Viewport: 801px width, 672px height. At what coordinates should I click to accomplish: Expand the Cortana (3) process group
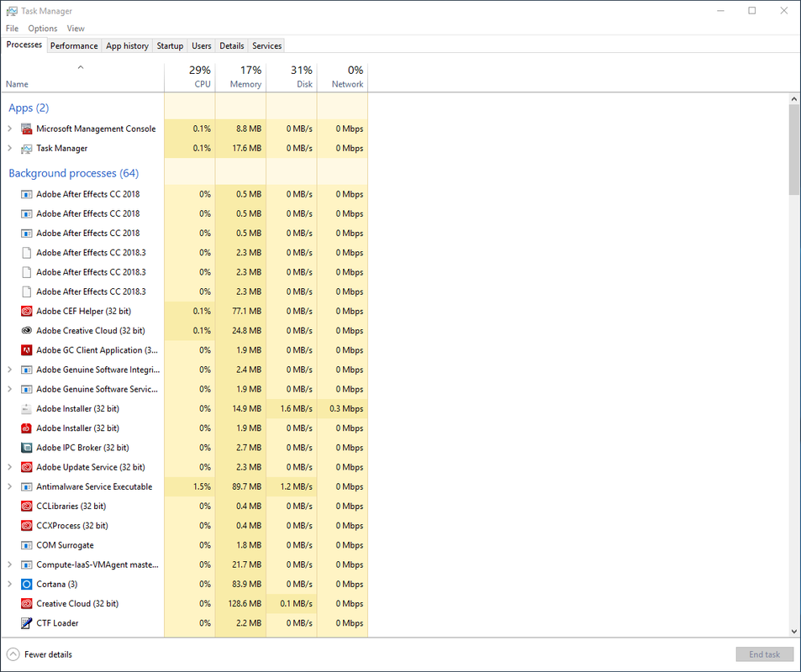point(10,584)
